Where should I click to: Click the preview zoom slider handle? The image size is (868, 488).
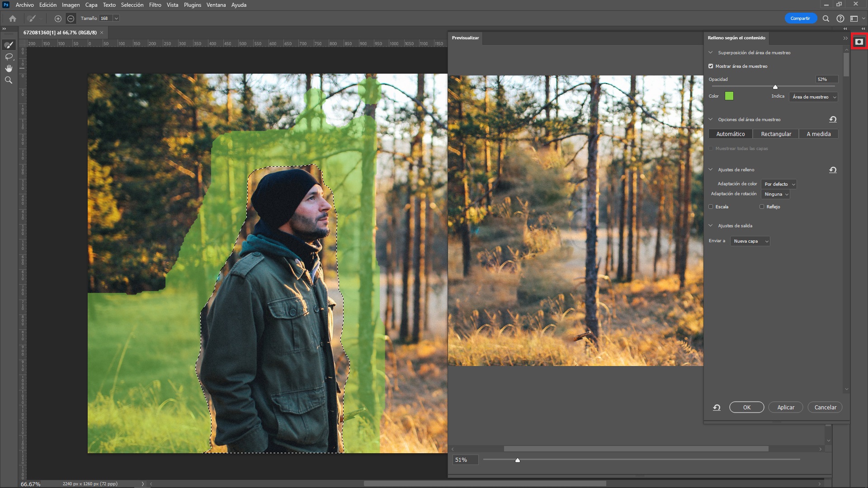pos(518,460)
